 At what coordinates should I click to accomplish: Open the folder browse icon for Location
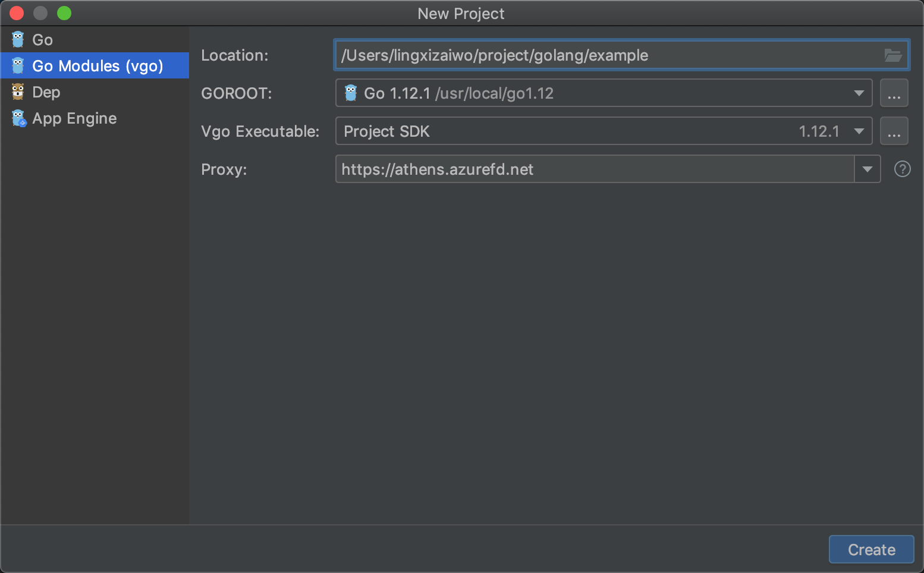[892, 55]
